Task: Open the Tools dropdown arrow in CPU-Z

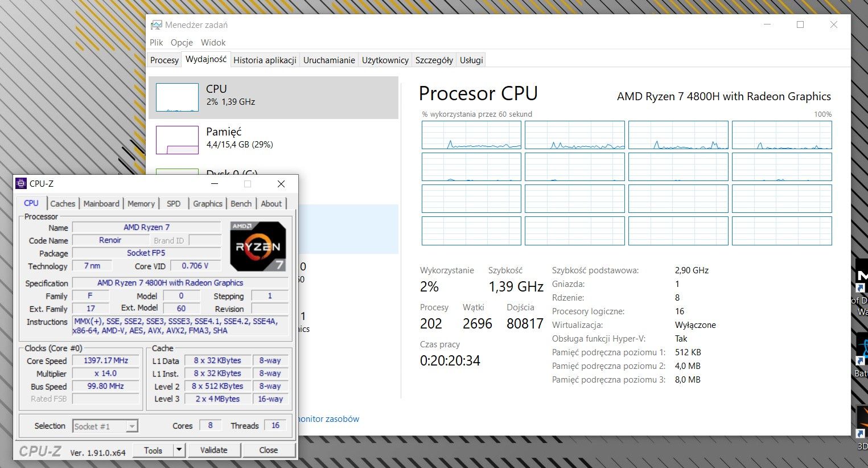Action: click(179, 450)
